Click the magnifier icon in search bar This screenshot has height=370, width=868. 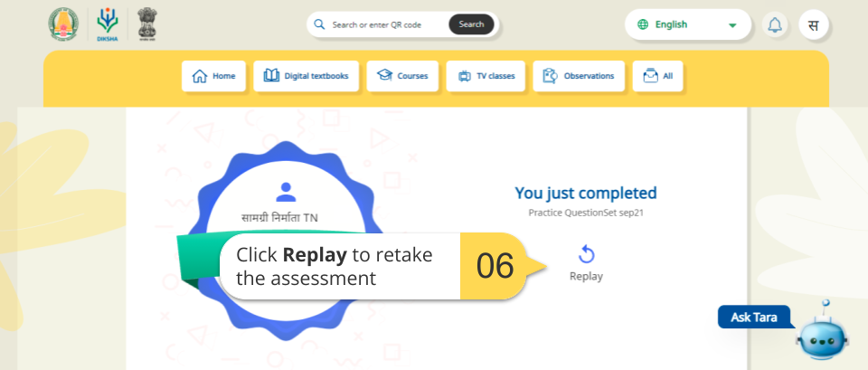[320, 24]
